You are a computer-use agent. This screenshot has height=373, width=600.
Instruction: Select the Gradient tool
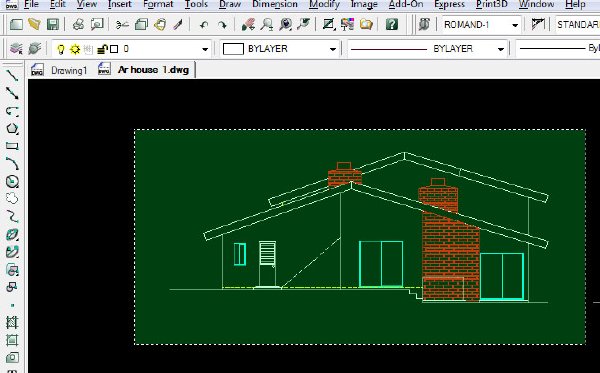(12, 340)
